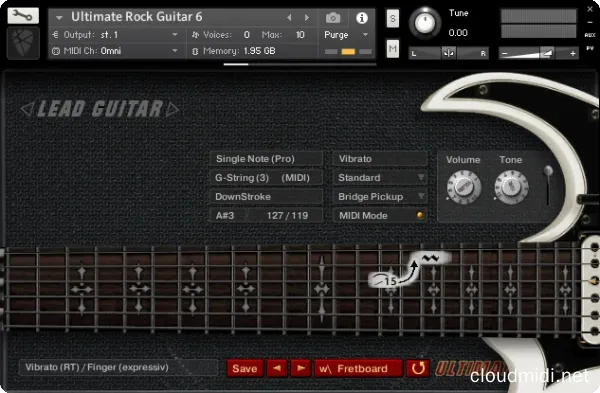600x393 pixels.
Task: Open the Bridge Pickup dropdown
Action: [x=380, y=197]
